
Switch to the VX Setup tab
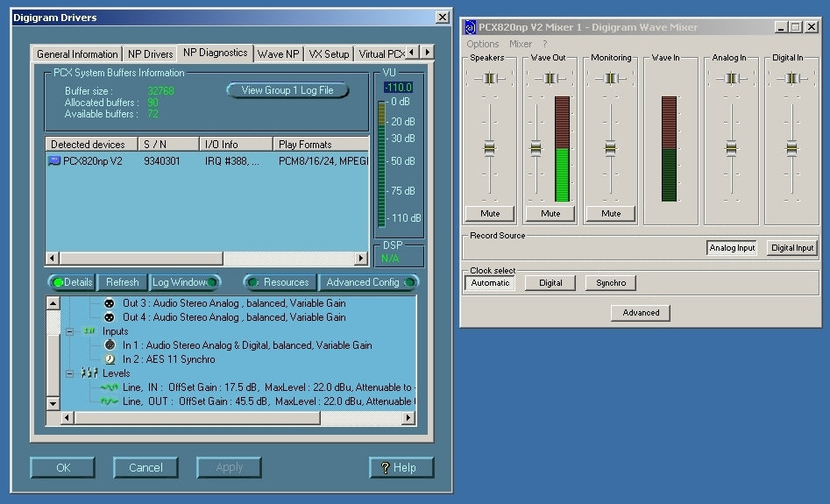[329, 54]
